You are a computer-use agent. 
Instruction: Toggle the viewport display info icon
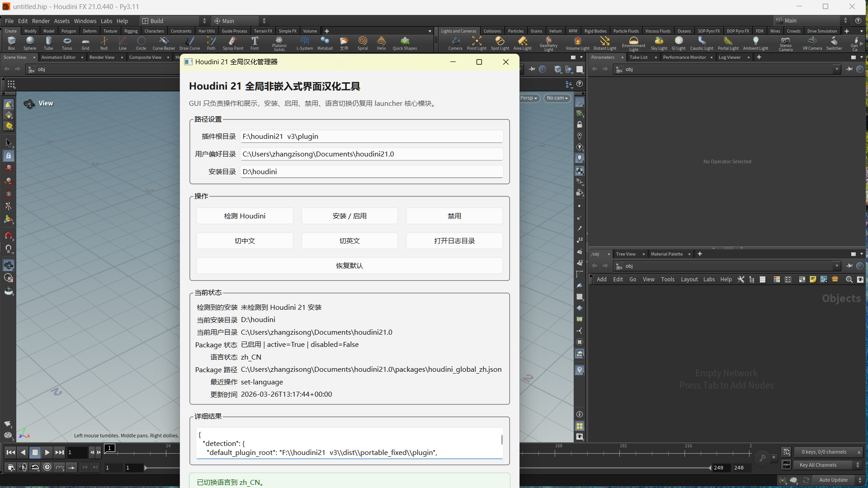pos(580,414)
